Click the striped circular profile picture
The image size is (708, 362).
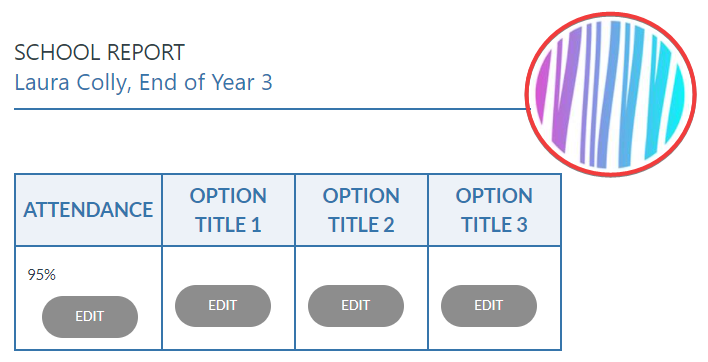611,94
